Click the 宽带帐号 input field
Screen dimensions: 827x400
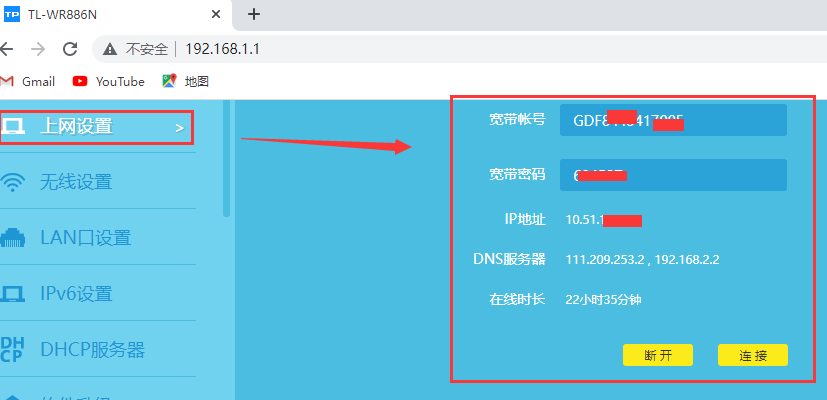pos(673,120)
